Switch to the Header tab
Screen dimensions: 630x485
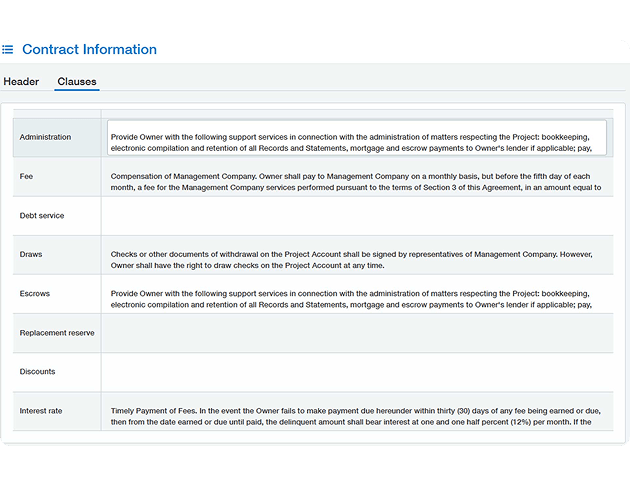coord(21,82)
